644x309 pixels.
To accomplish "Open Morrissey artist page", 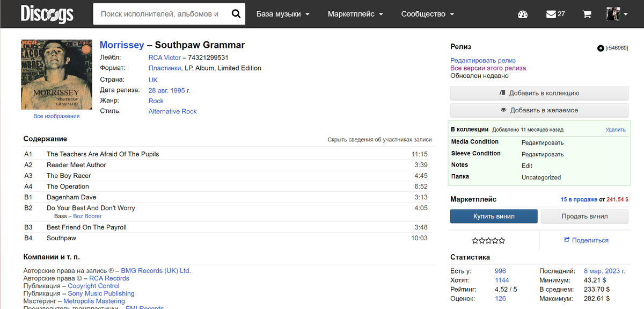I will tap(122, 45).
